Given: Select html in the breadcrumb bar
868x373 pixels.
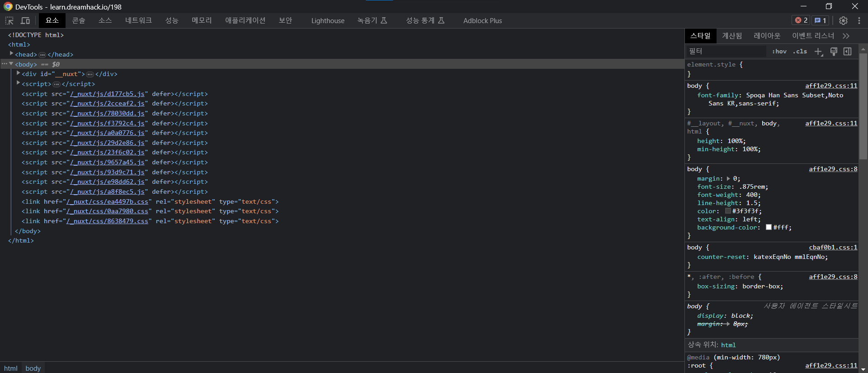Looking at the screenshot, I should click(11, 368).
